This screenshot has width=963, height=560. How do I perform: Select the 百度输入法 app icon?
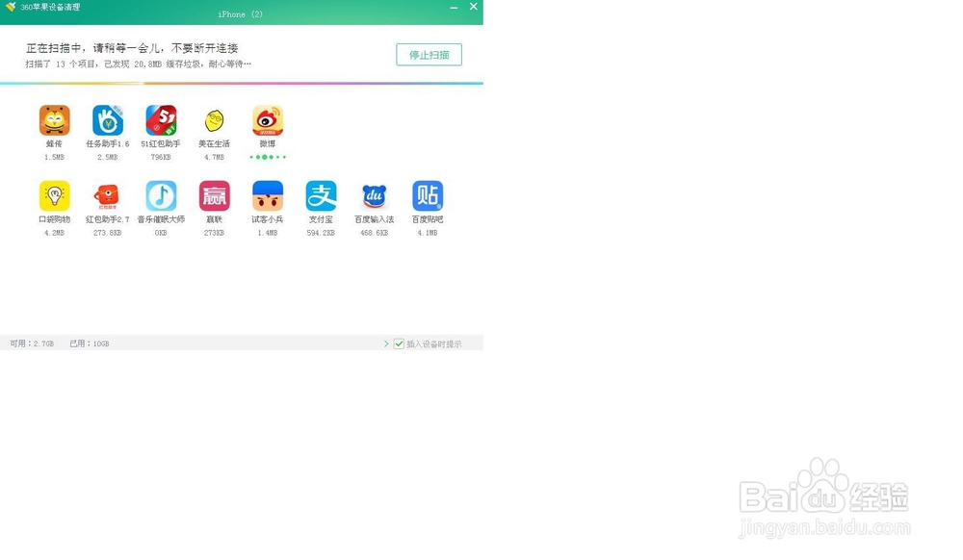[x=374, y=195]
